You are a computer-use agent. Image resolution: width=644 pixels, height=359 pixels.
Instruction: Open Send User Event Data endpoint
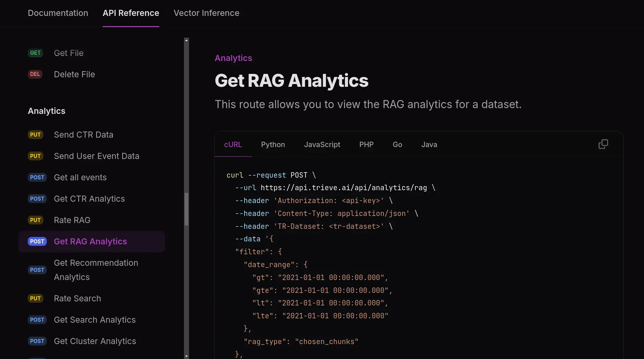pos(97,156)
